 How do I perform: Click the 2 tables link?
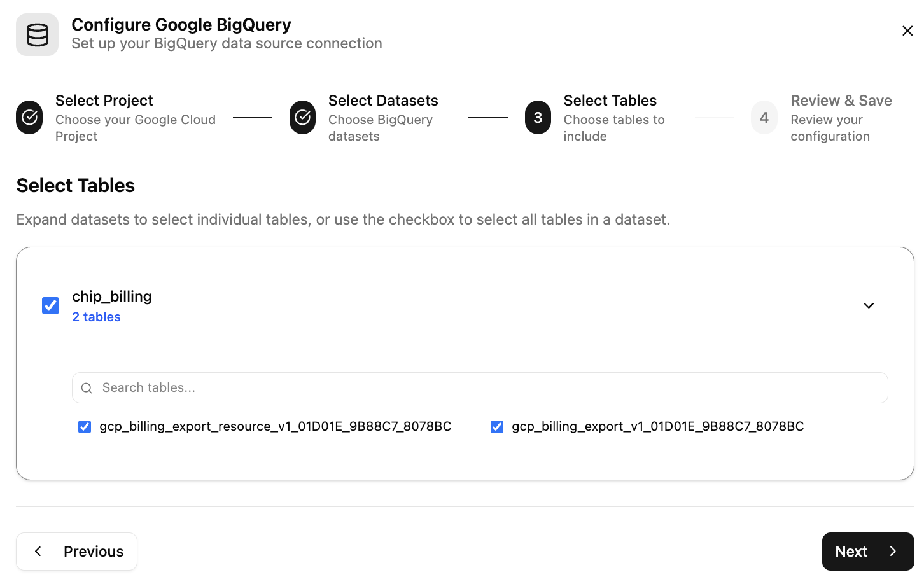click(x=96, y=316)
